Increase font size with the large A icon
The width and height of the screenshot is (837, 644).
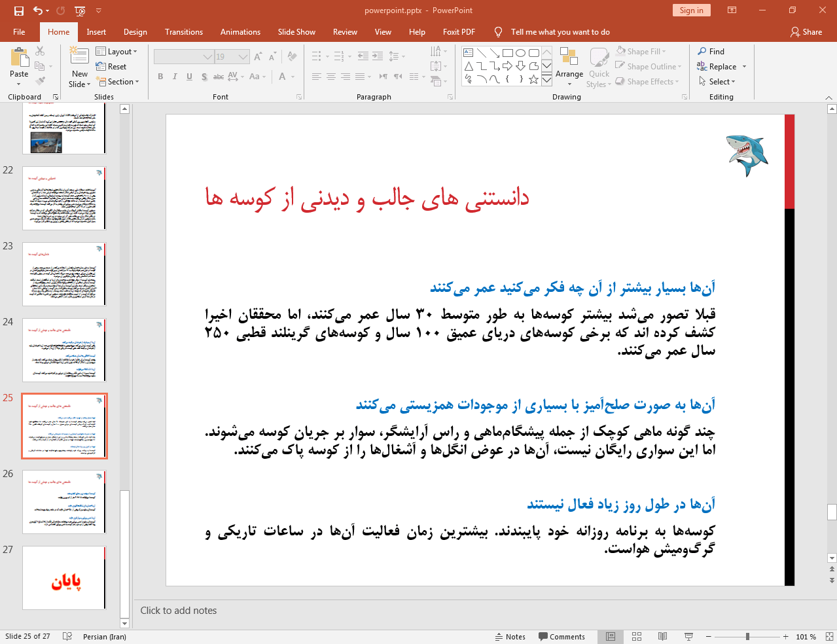(258, 57)
